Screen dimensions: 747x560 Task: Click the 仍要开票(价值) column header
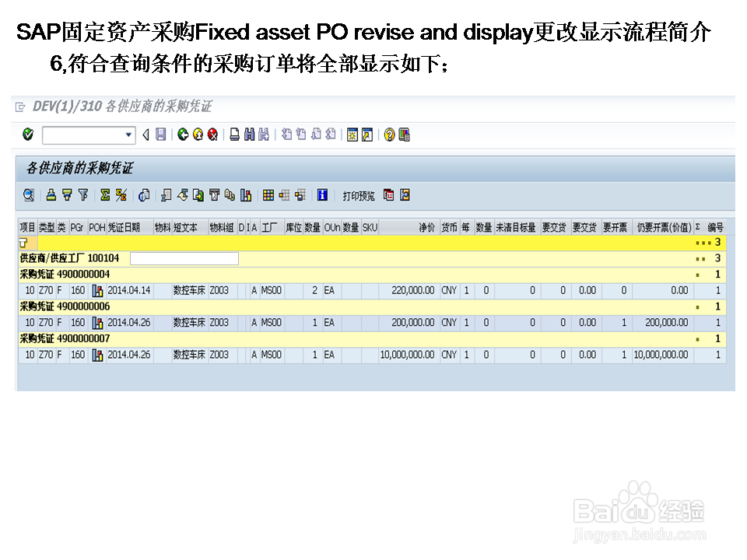[664, 228]
